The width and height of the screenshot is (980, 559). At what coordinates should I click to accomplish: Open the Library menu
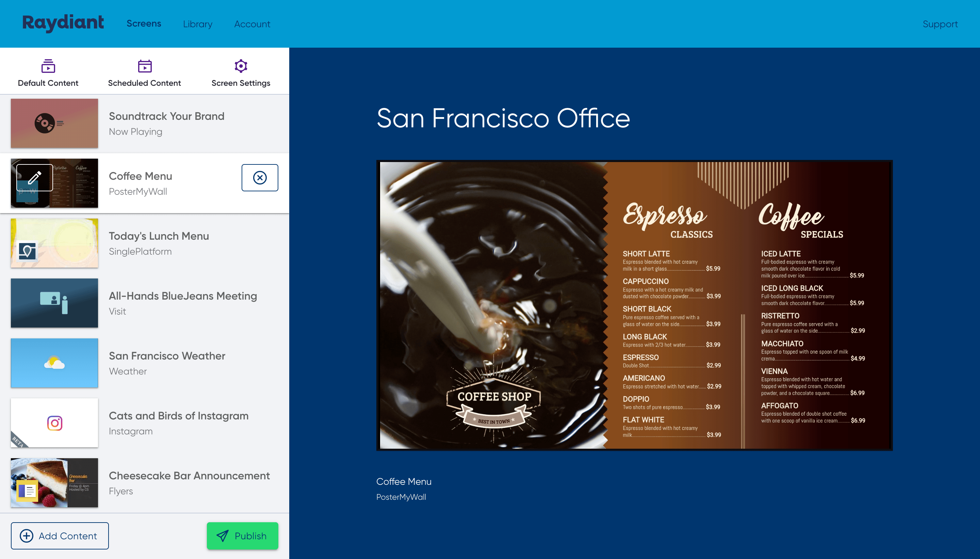click(x=198, y=24)
